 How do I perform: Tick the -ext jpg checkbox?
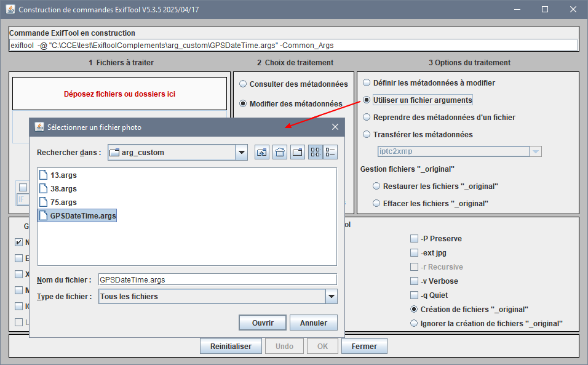click(x=415, y=253)
